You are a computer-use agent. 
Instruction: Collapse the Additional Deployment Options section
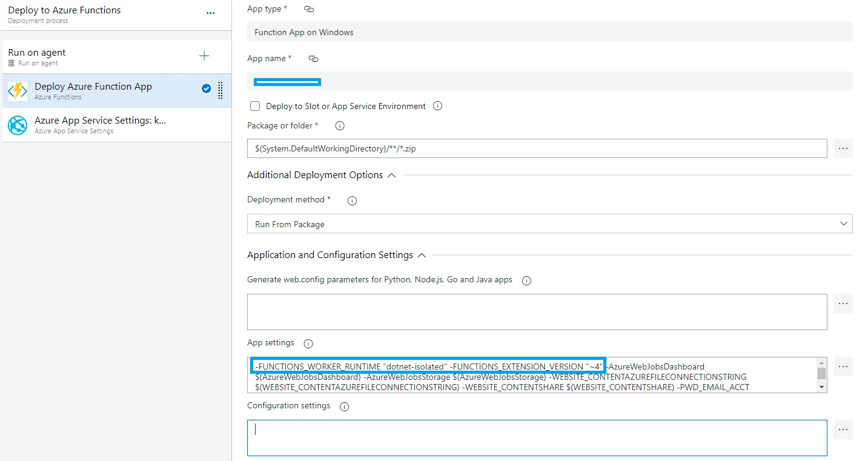[x=391, y=175]
